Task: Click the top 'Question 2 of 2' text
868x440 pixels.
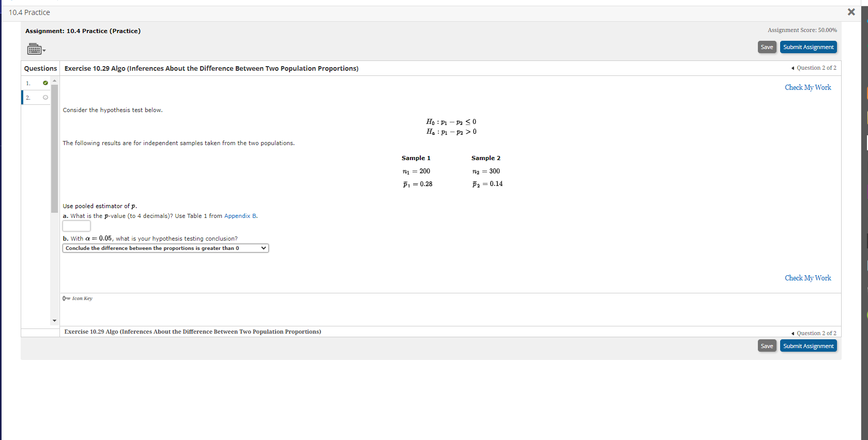Action: [x=816, y=68]
